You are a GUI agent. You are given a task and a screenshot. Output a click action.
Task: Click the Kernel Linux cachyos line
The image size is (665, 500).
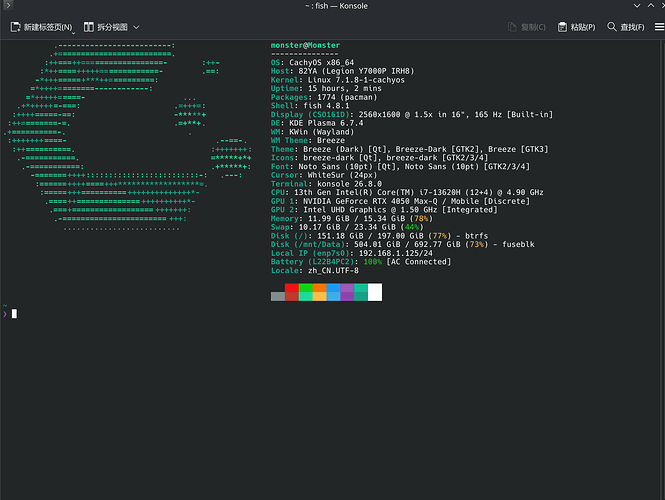point(338,80)
